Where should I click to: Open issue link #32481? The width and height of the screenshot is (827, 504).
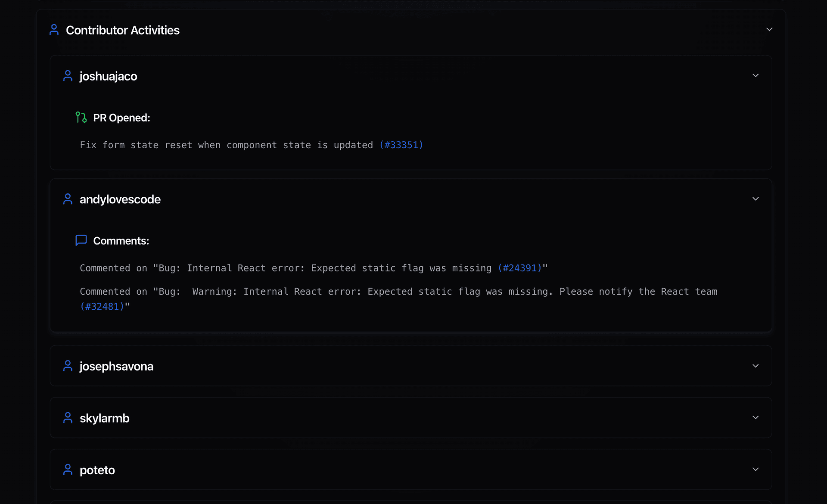(x=102, y=306)
